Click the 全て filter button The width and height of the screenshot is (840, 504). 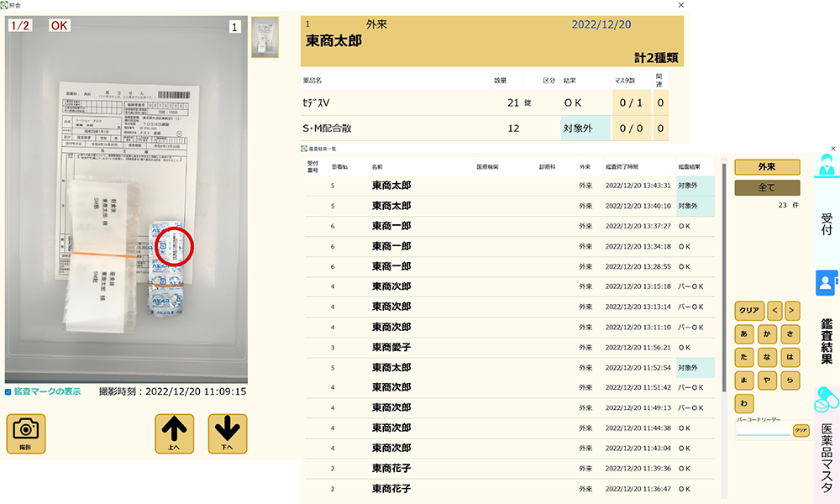coord(767,187)
